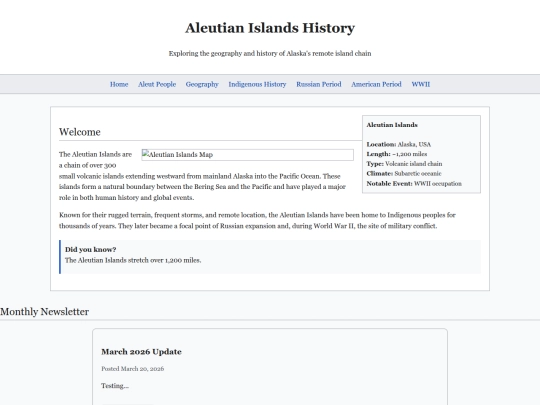The height and width of the screenshot is (405, 540).
Task: Click the March 2026 Update post title
Action: 141,352
